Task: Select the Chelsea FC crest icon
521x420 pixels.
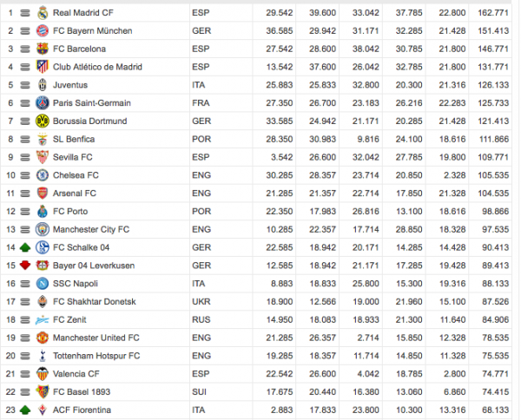Action: pyautogui.click(x=42, y=174)
